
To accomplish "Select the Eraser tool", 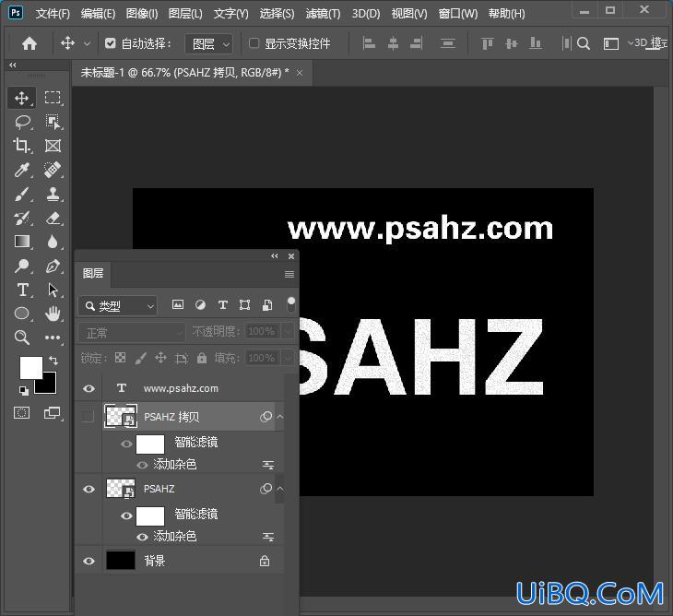I will pyautogui.click(x=53, y=218).
